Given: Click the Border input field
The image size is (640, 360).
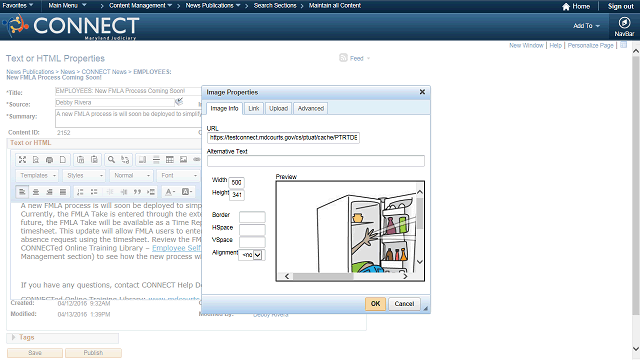Looking at the screenshot, I should [252, 217].
